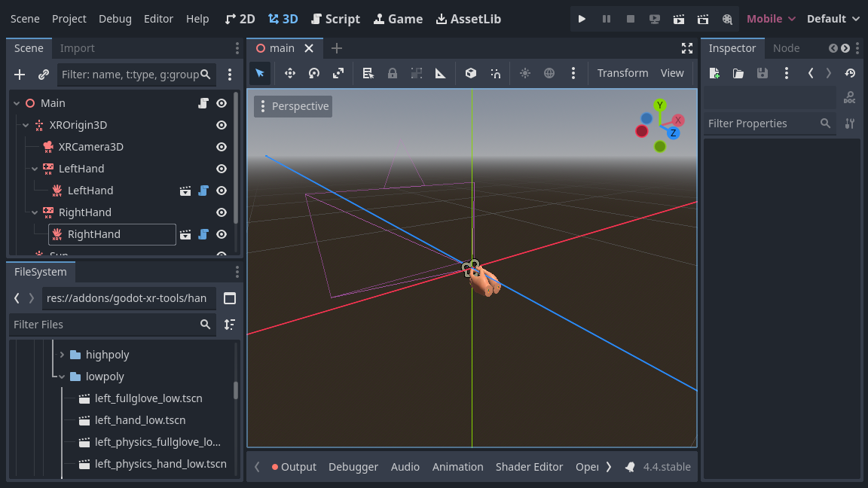Enable Preview Environment with the globe toggle

[x=549, y=73]
